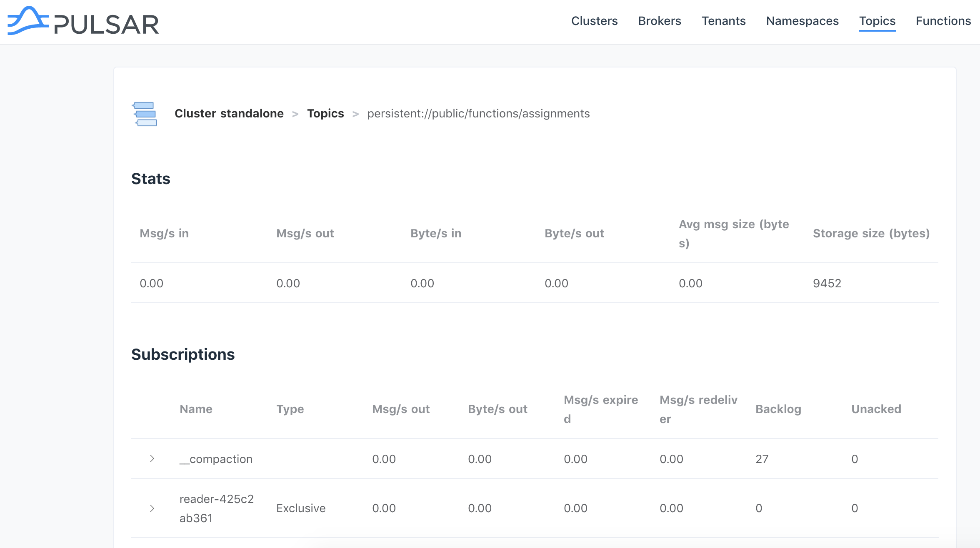Screen dimensions: 980x548
Task: Click the subscriptions Name column header
Action: click(x=196, y=409)
